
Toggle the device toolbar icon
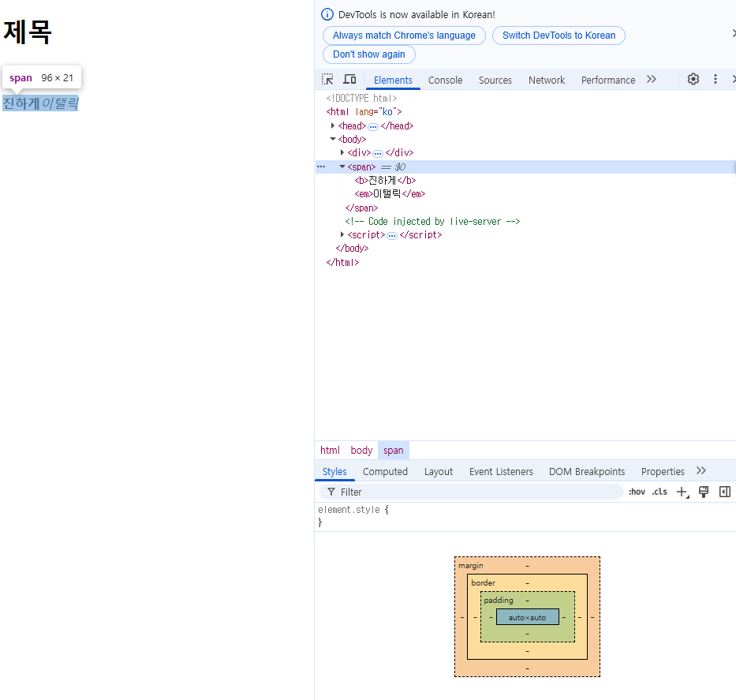click(349, 80)
